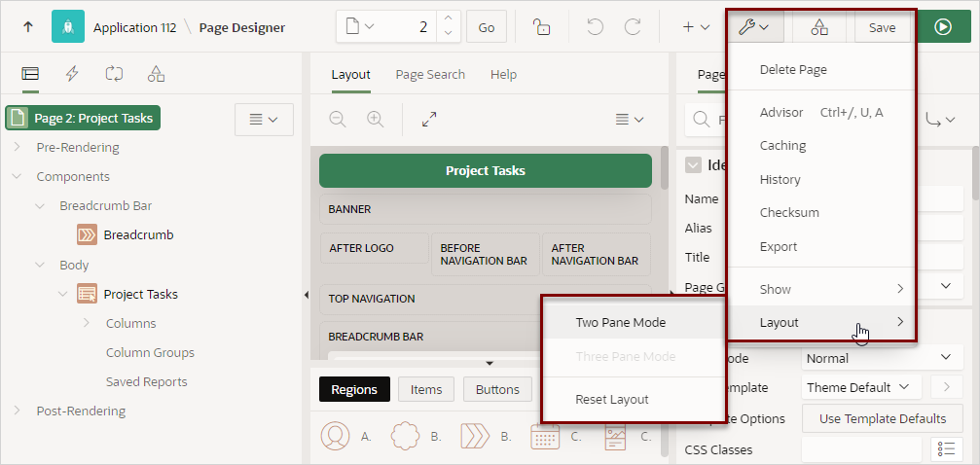Switch to Page Shared Components tab icon
The height and width of the screenshot is (465, 980).
click(x=156, y=74)
